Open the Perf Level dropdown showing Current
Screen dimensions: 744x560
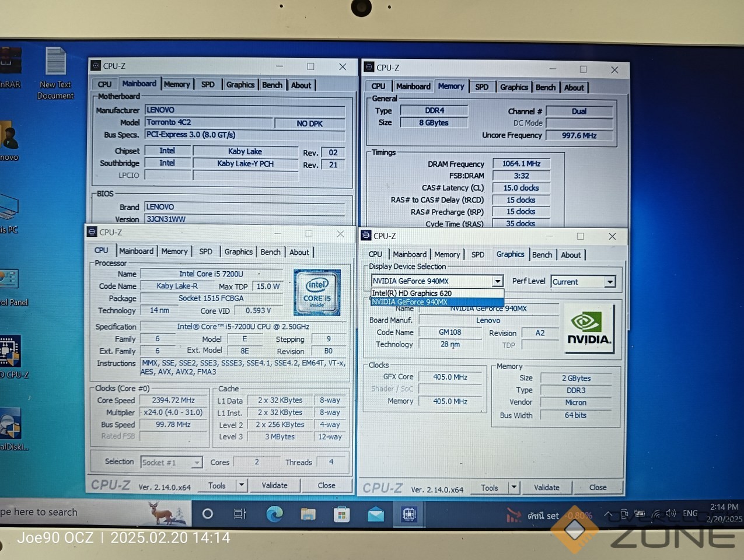click(583, 282)
